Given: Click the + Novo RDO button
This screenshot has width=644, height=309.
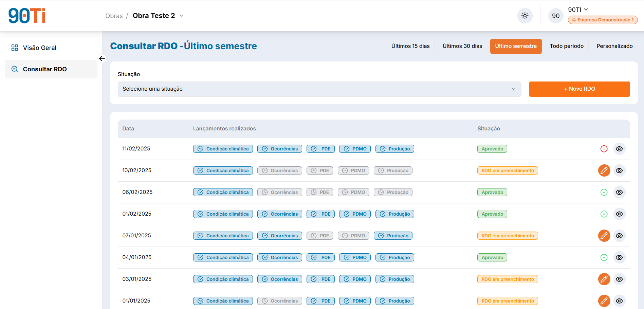Looking at the screenshot, I should (x=579, y=89).
